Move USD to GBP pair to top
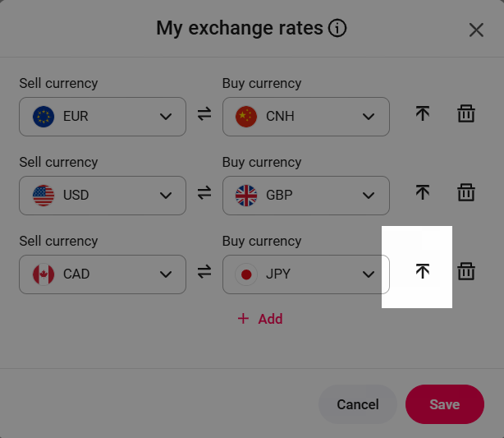 pos(423,193)
